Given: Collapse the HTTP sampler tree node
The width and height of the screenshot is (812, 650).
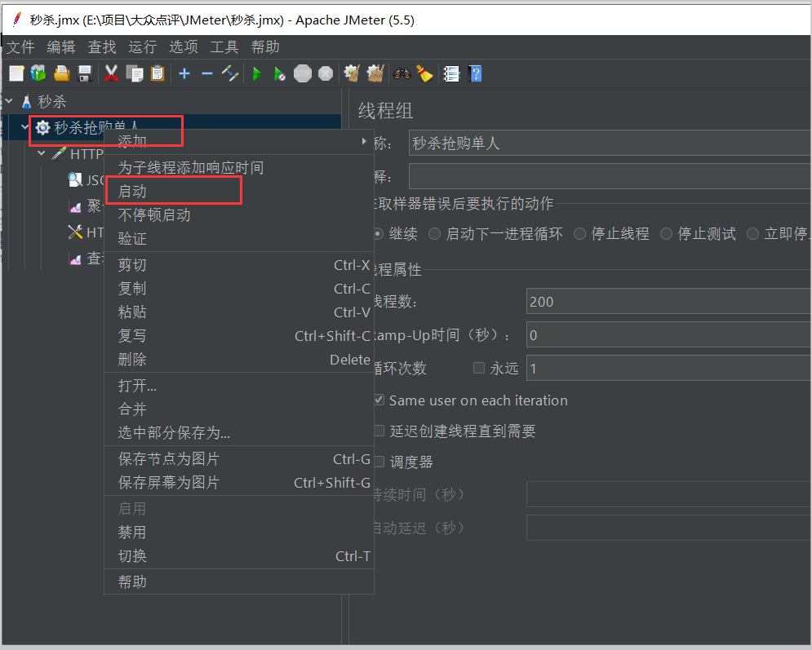Looking at the screenshot, I should point(41,153).
